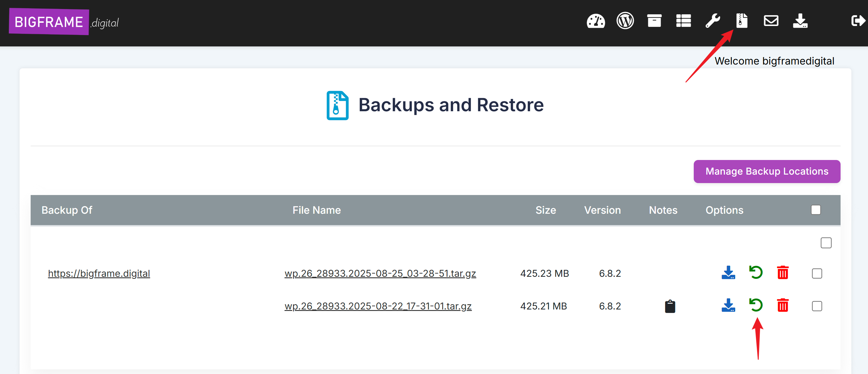The width and height of the screenshot is (868, 374).
Task: Select the 03-28-51 backup checkbox
Action: (817, 274)
